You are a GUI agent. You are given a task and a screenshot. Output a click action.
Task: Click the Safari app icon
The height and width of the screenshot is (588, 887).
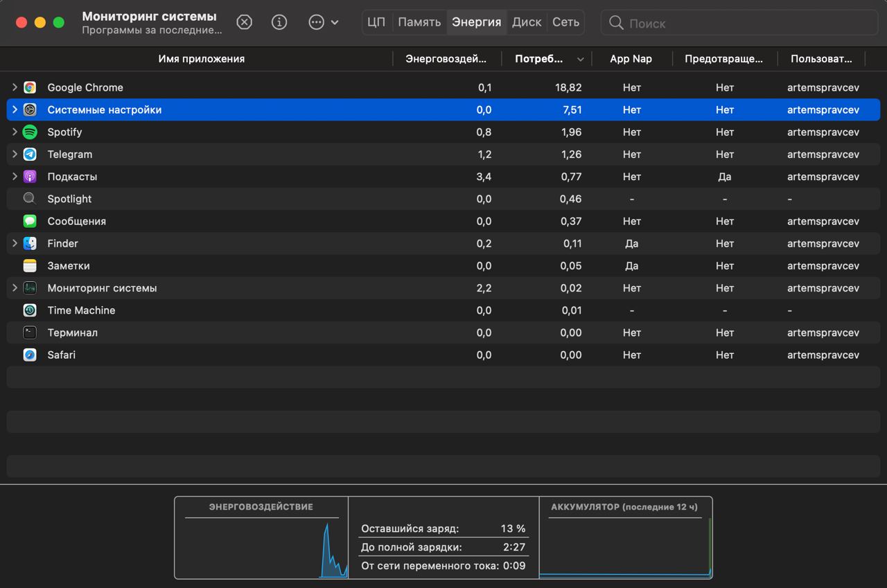pos(30,355)
